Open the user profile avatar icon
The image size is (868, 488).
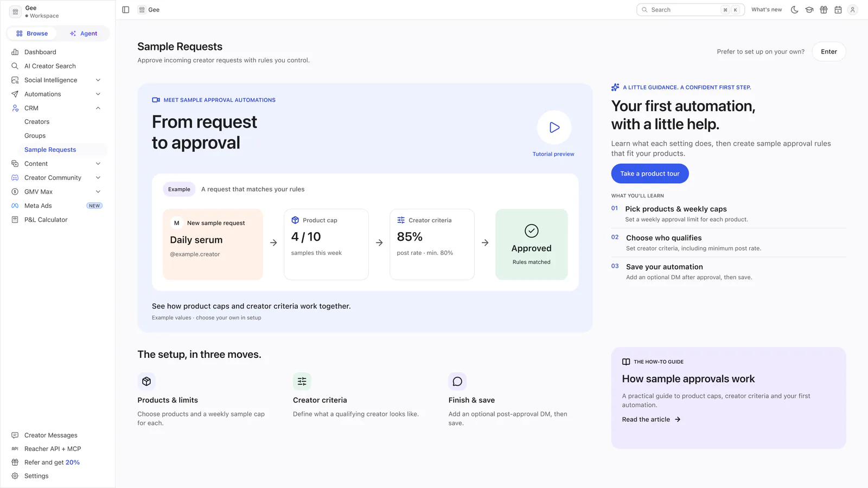point(853,10)
